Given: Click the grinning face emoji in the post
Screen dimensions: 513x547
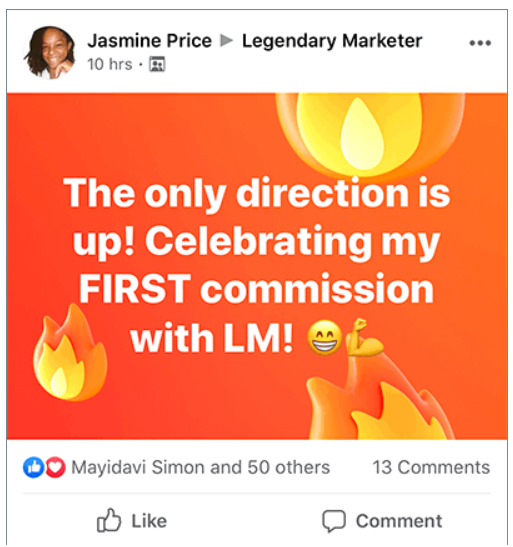Looking at the screenshot, I should (324, 338).
